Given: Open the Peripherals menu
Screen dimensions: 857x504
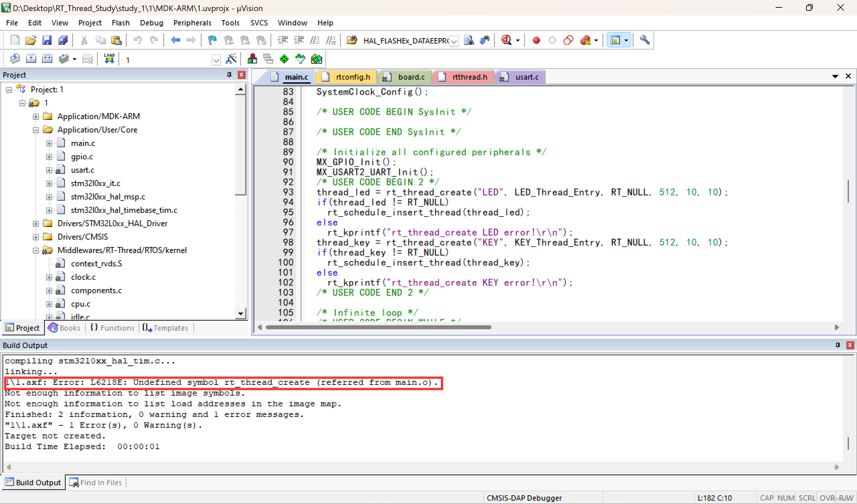Looking at the screenshot, I should 192,23.
